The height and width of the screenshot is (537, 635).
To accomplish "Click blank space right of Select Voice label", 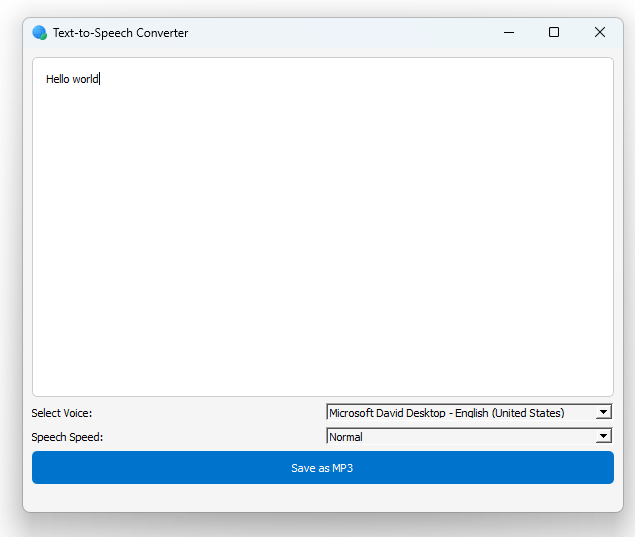I will click(x=210, y=413).
